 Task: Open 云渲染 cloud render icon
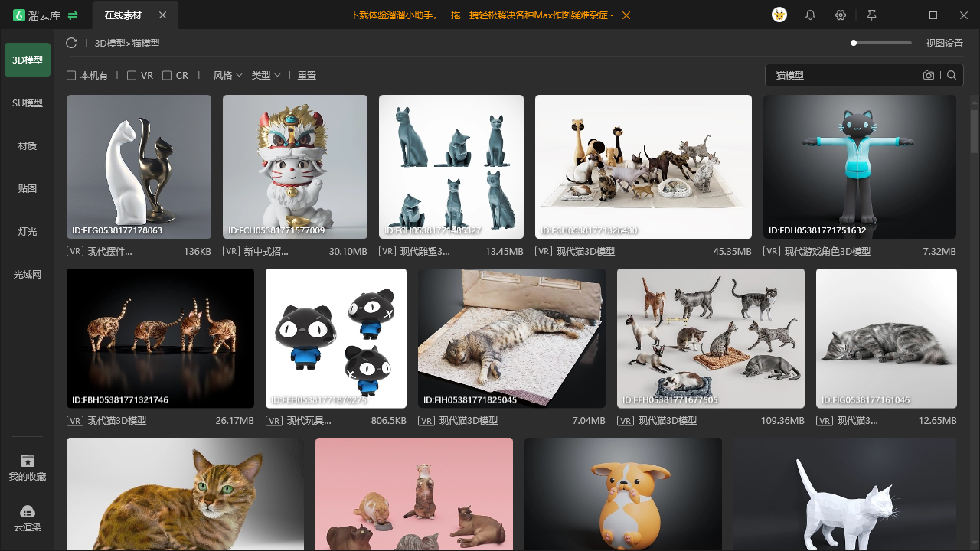click(28, 511)
